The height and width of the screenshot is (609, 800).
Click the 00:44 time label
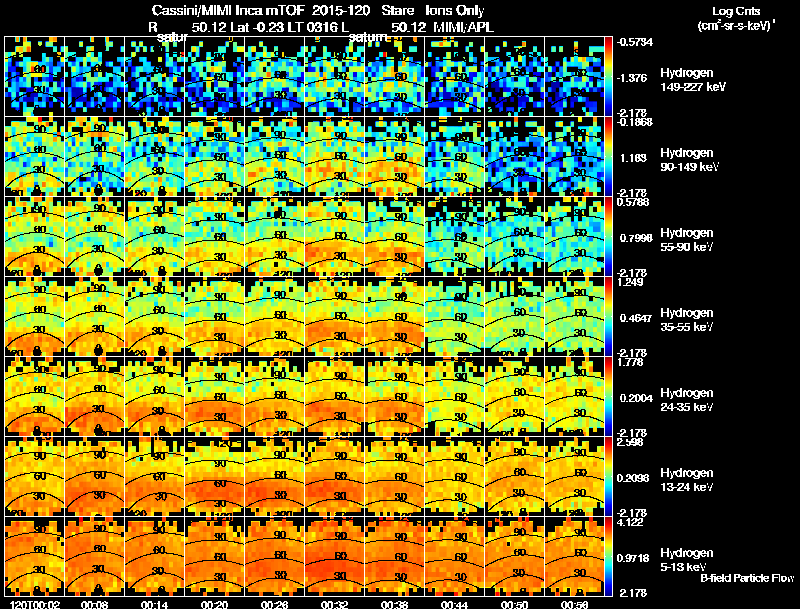(454, 604)
